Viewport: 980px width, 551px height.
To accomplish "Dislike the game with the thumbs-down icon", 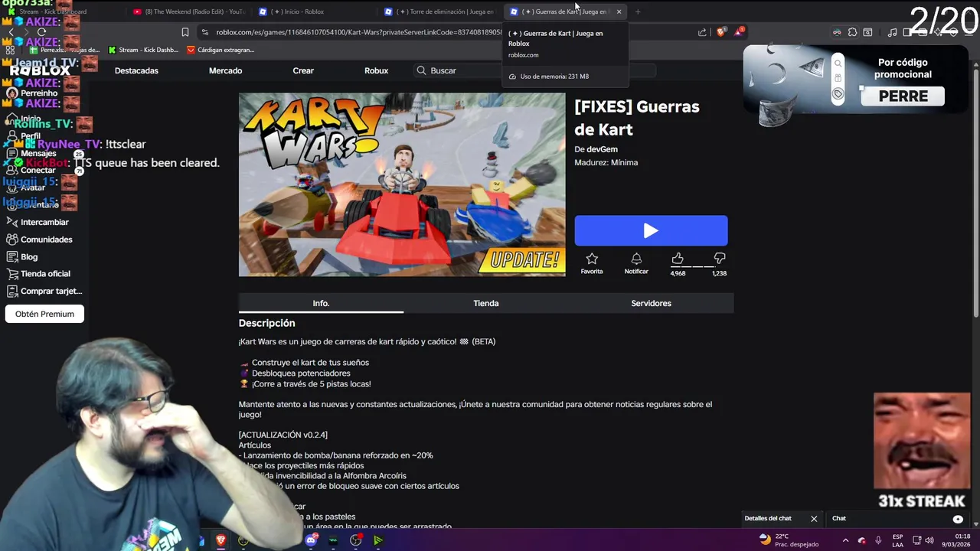I will coord(719,259).
